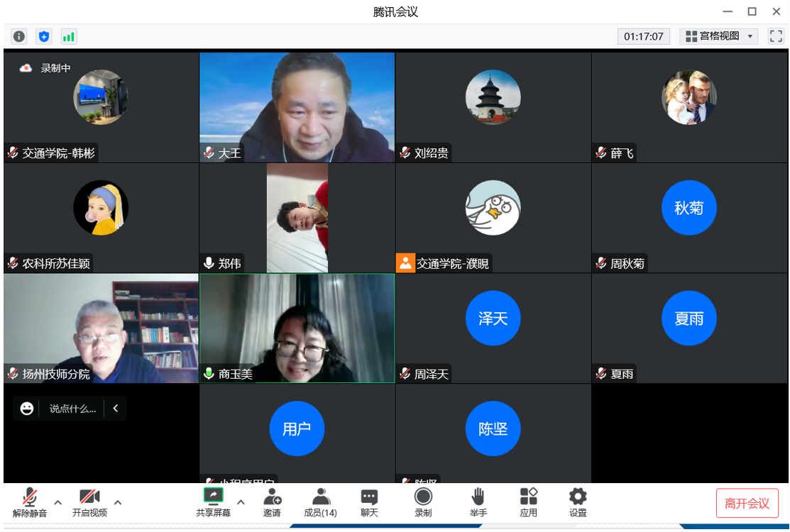
Task: Click muted mic icon beside 刘绍贵
Action: 405,153
